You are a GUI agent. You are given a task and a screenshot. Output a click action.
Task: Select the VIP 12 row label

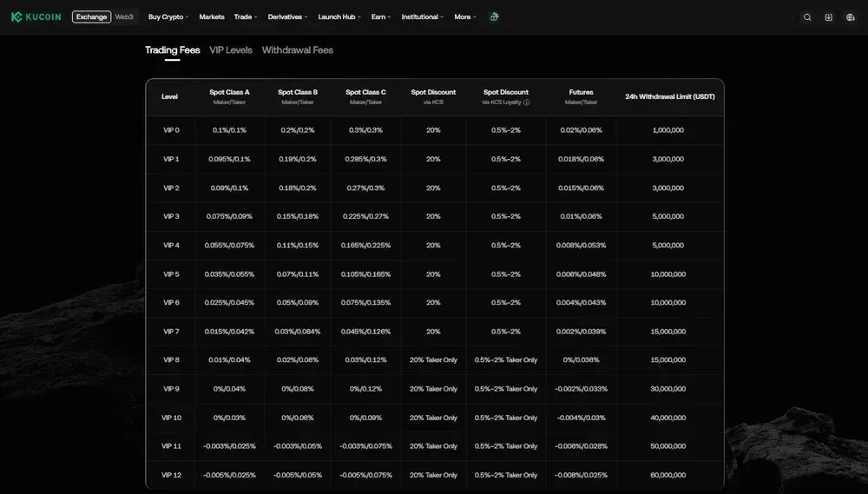pyautogui.click(x=171, y=475)
